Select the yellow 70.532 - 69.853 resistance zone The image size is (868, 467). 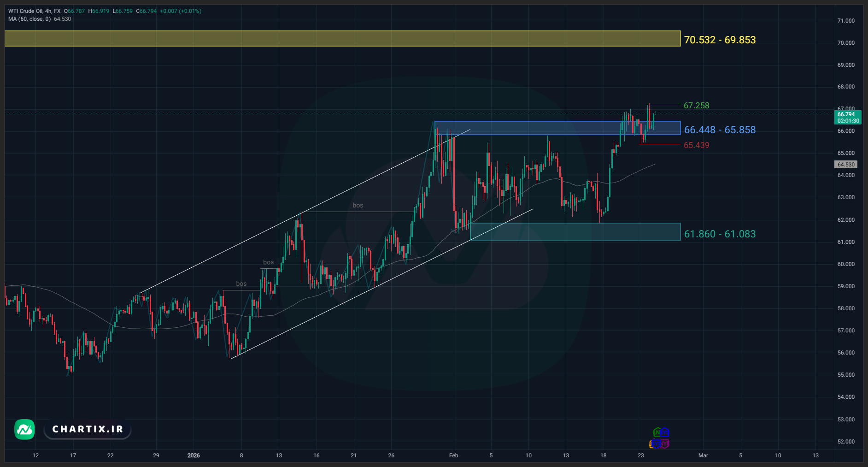(x=342, y=39)
